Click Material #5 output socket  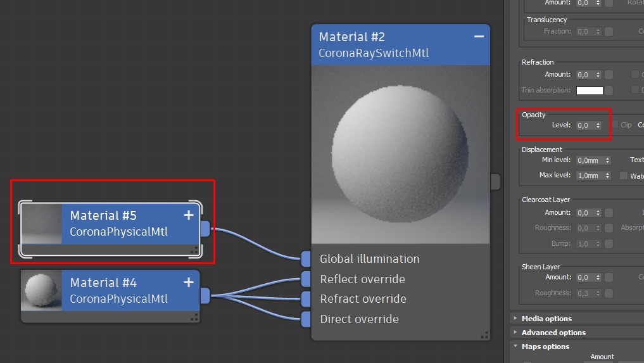pos(205,229)
